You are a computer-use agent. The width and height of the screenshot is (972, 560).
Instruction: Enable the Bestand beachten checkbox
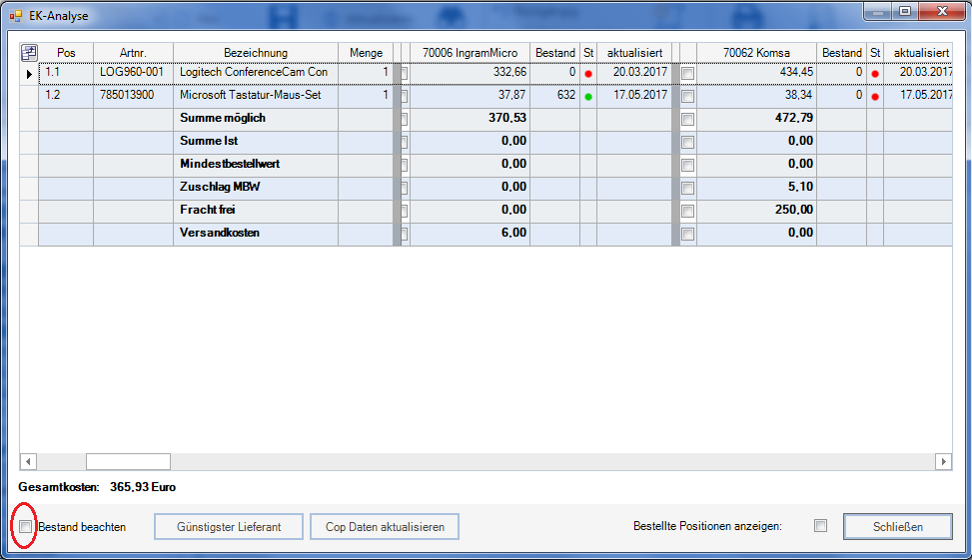[x=26, y=527]
